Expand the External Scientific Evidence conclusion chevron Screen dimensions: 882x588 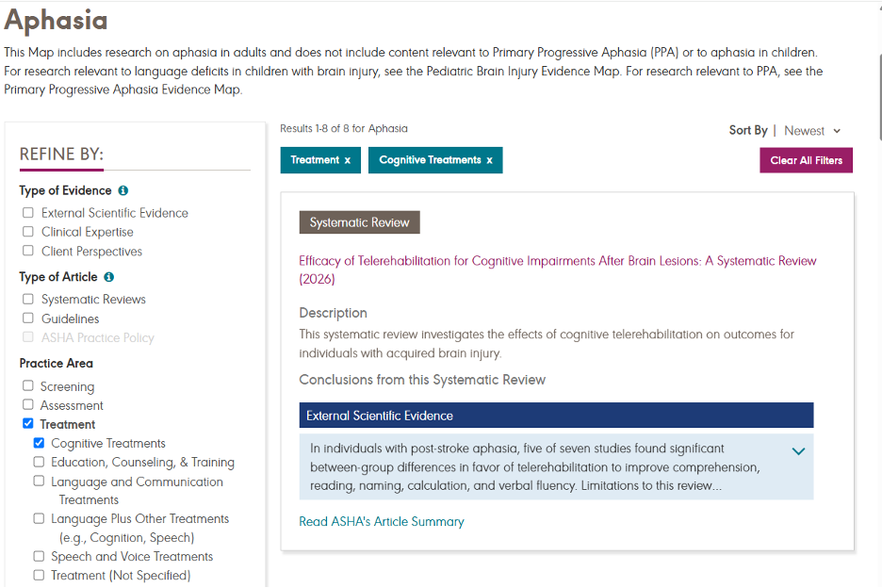tap(798, 451)
